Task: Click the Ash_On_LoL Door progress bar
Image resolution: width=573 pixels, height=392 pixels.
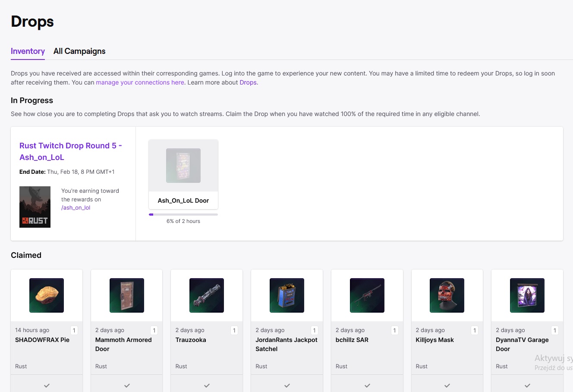Action: (183, 214)
